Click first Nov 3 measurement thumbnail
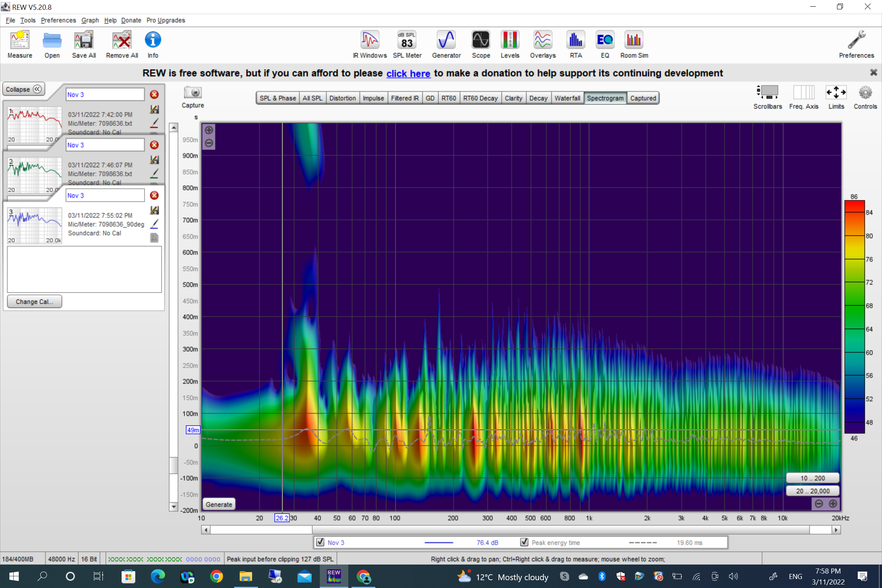Viewport: 882px width, 588px height. (34, 124)
